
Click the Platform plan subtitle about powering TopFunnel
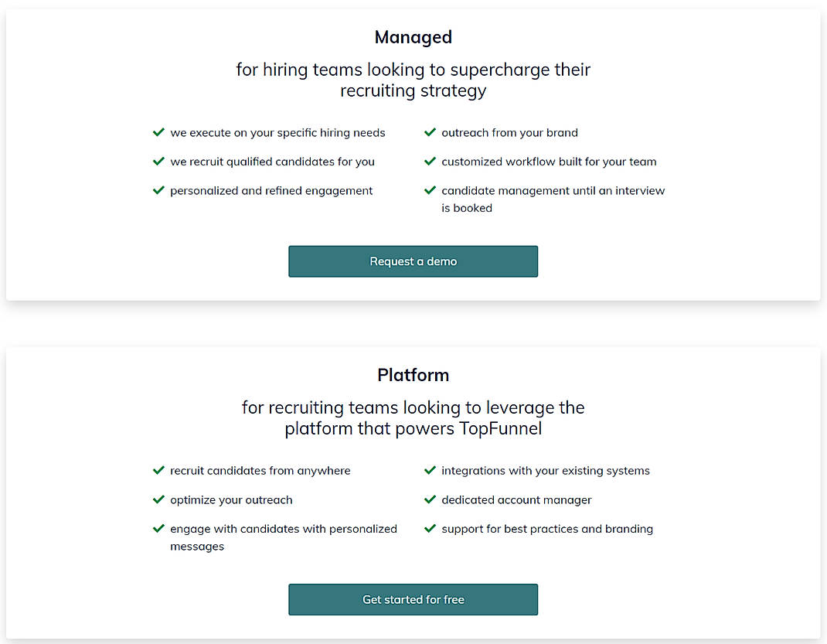click(413, 417)
